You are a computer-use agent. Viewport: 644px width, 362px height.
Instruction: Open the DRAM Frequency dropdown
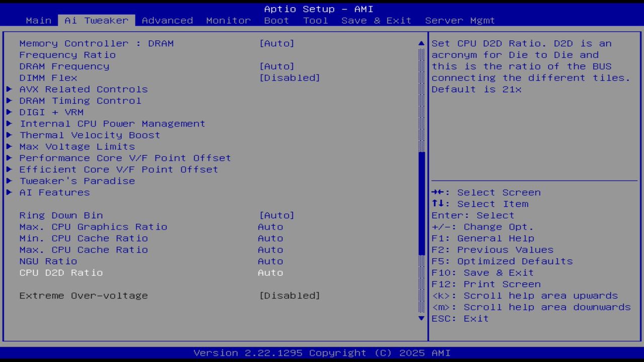pyautogui.click(x=277, y=66)
